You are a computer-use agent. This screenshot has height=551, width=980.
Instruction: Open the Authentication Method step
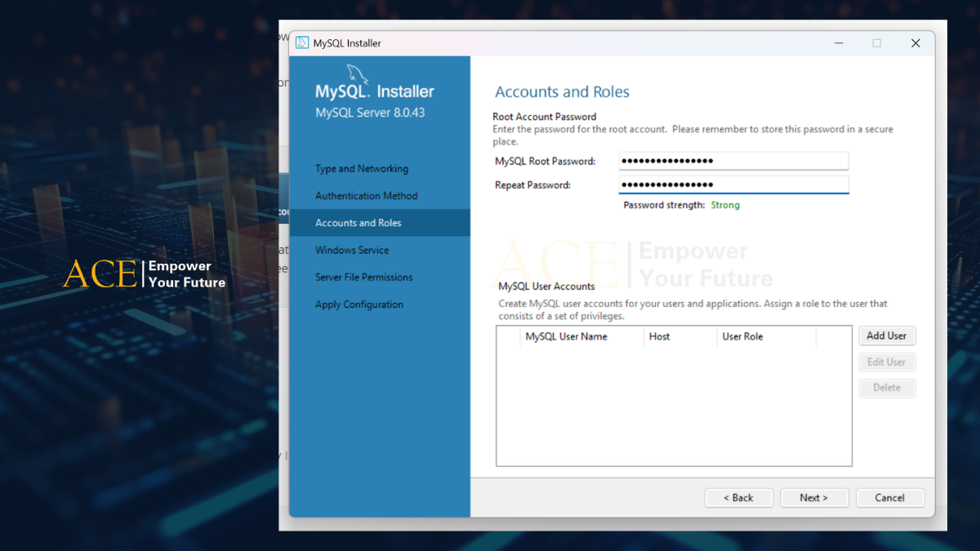[x=366, y=196]
